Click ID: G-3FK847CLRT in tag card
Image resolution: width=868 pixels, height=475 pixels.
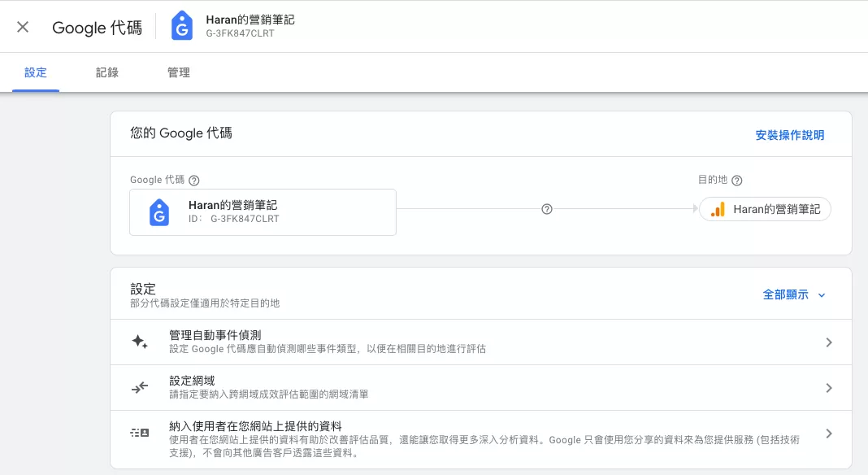coord(233,219)
